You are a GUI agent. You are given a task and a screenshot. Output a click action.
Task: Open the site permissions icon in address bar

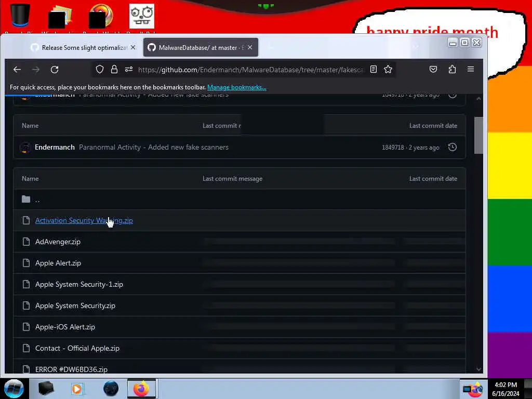(x=129, y=70)
